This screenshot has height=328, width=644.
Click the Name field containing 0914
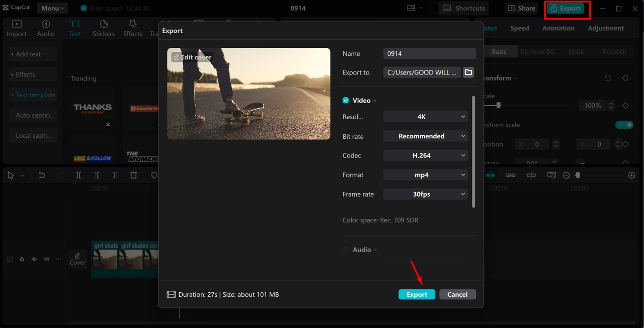(430, 53)
